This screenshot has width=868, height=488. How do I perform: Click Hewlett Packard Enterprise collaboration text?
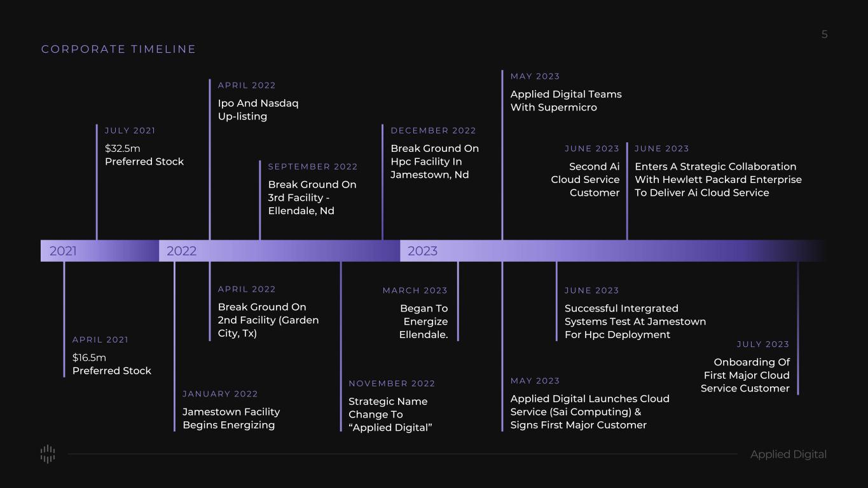[x=719, y=180]
